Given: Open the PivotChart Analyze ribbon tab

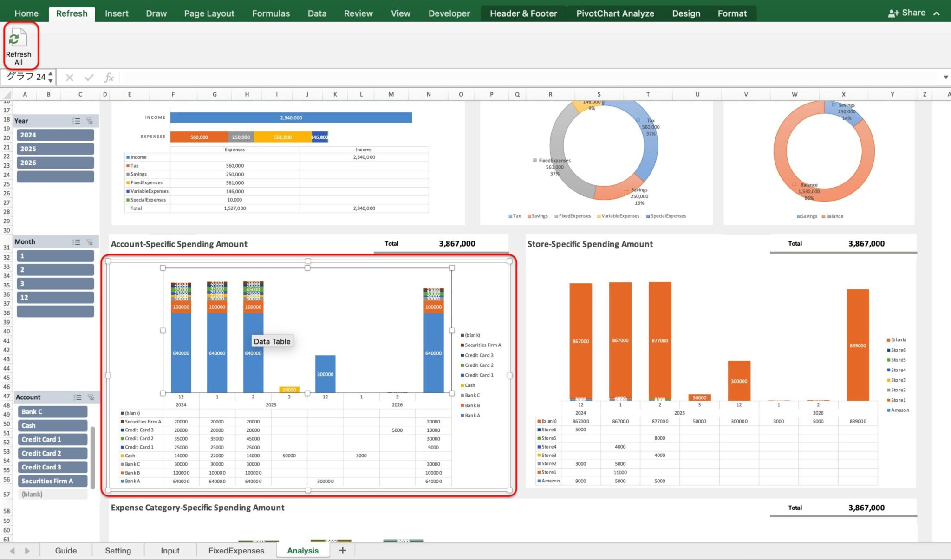Looking at the screenshot, I should [615, 13].
